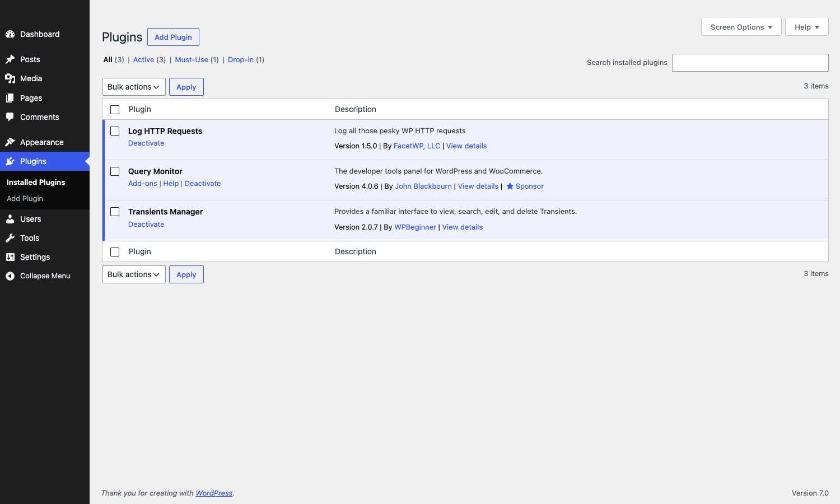The width and height of the screenshot is (840, 504).
Task: Click the bottom Apply button
Action: [x=186, y=274]
